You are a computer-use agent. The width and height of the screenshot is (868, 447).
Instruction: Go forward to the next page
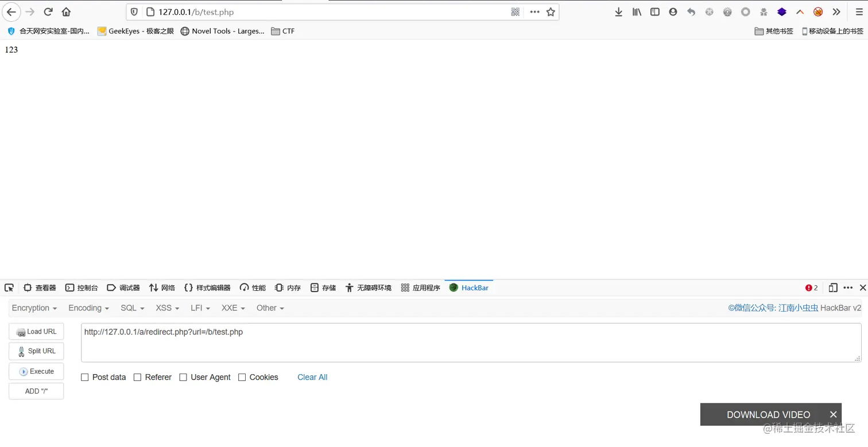30,11
